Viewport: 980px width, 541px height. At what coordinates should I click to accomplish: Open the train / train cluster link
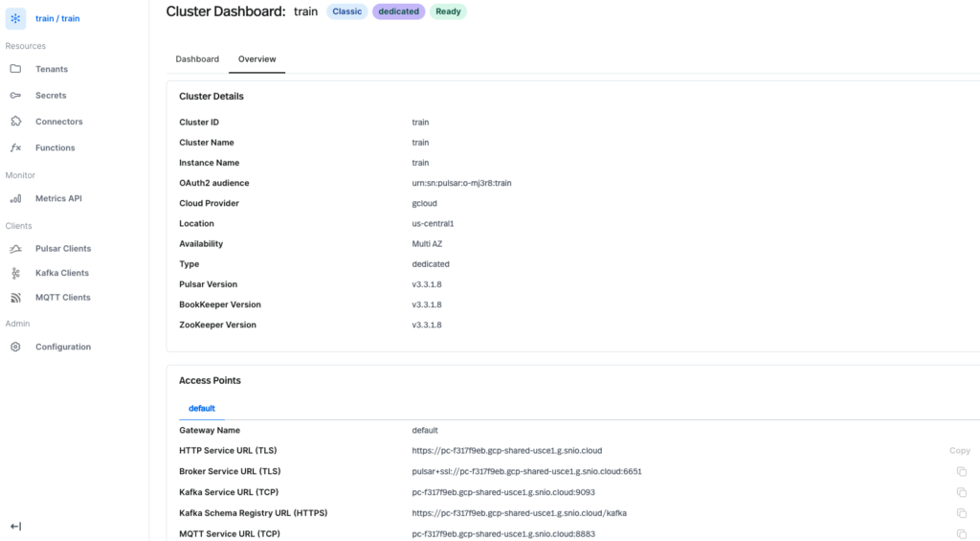(x=57, y=19)
